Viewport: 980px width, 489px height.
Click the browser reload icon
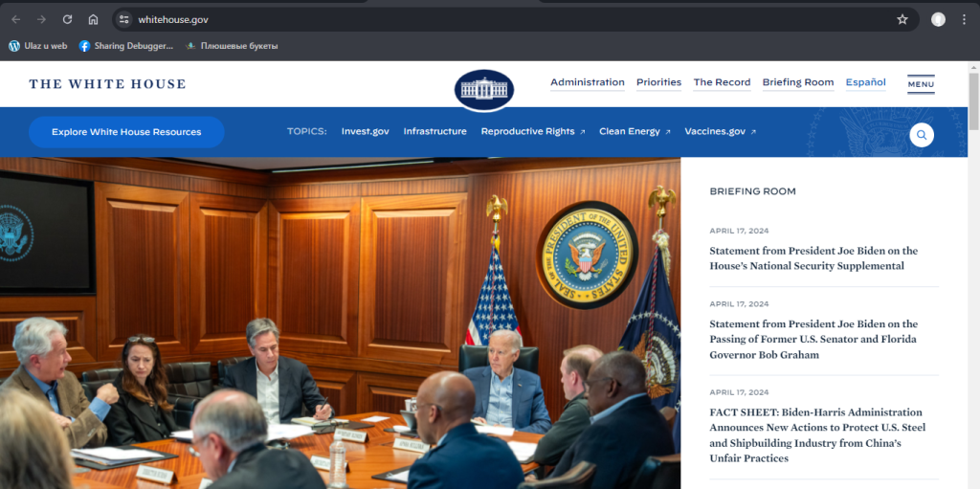pyautogui.click(x=67, y=19)
